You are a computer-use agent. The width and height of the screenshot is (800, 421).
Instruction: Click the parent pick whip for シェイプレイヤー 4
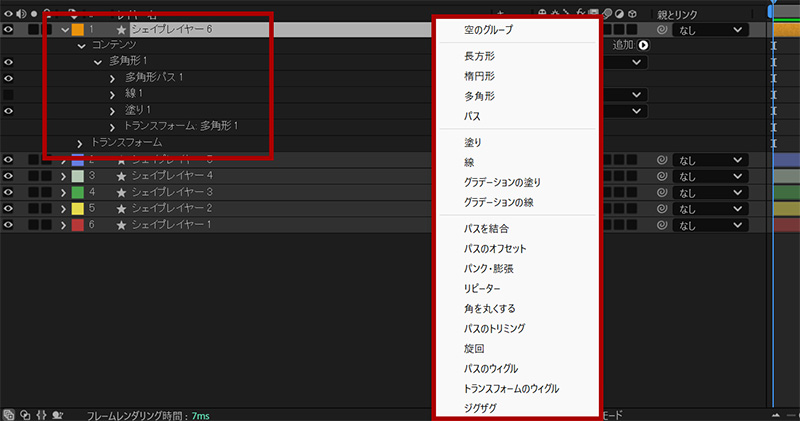click(x=662, y=176)
